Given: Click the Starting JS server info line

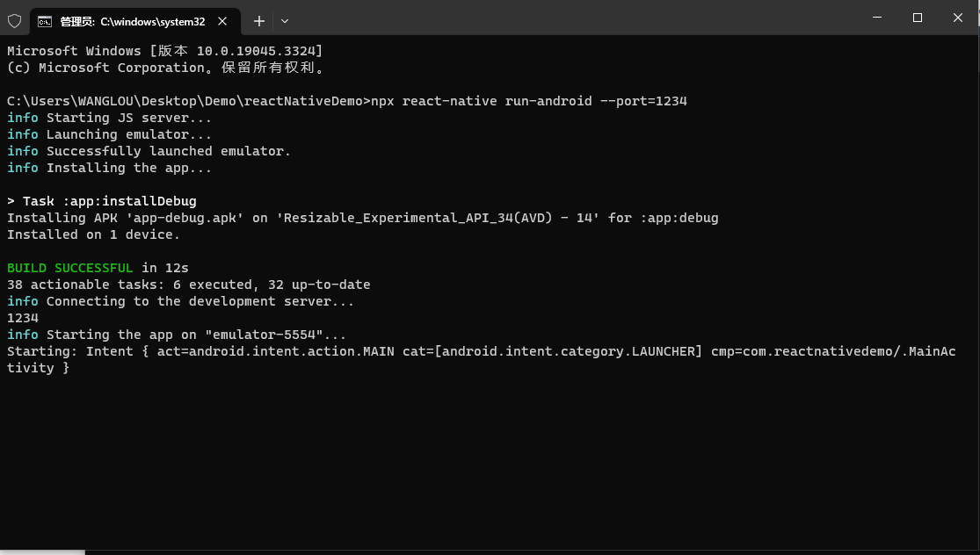Looking at the screenshot, I should (109, 118).
